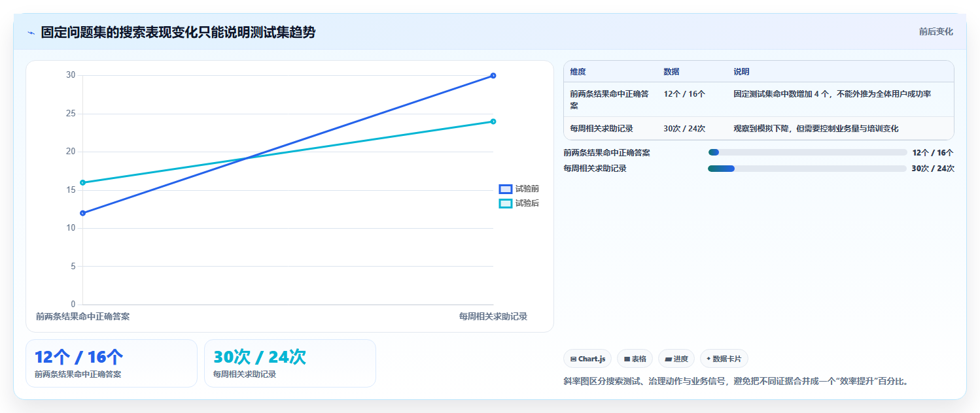Click the 说明 column header
The width and height of the screenshot is (980, 413).
coord(741,71)
